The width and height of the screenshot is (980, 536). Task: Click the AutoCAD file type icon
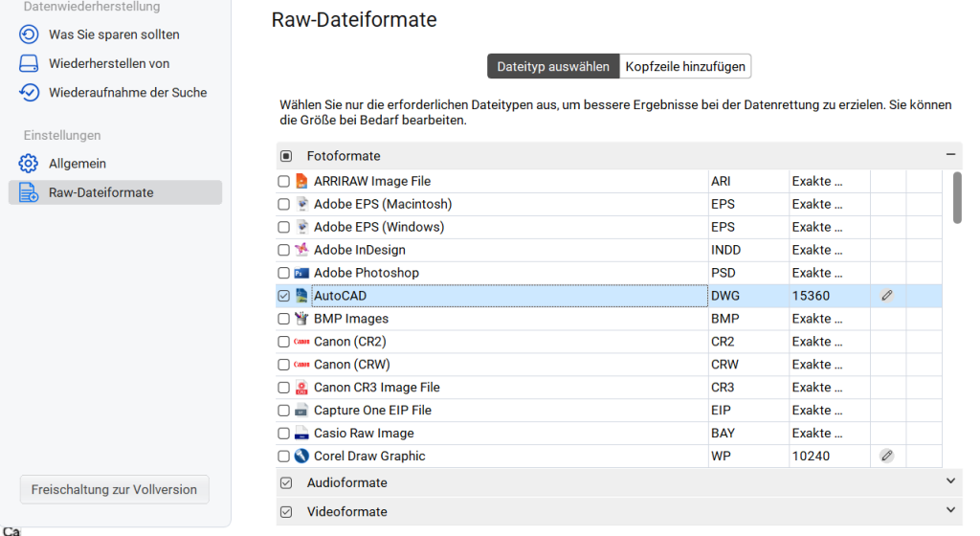[x=301, y=296]
